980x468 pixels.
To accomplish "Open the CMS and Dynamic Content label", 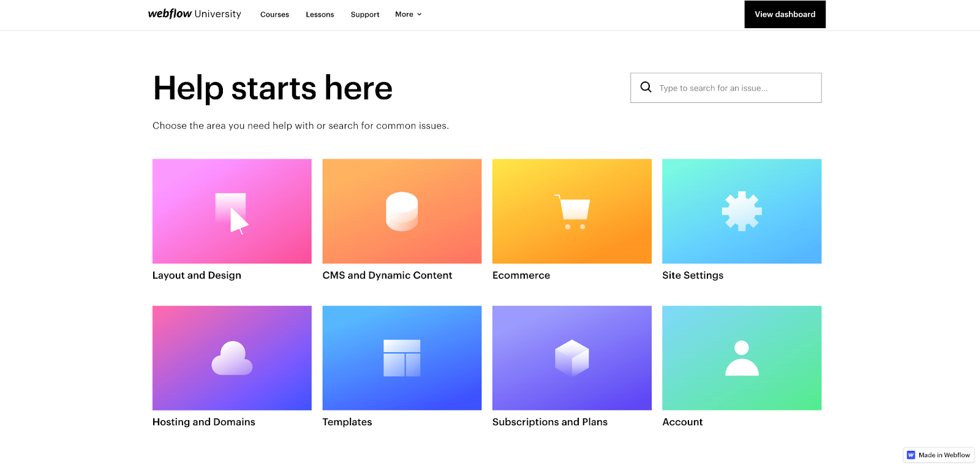I will tap(387, 275).
